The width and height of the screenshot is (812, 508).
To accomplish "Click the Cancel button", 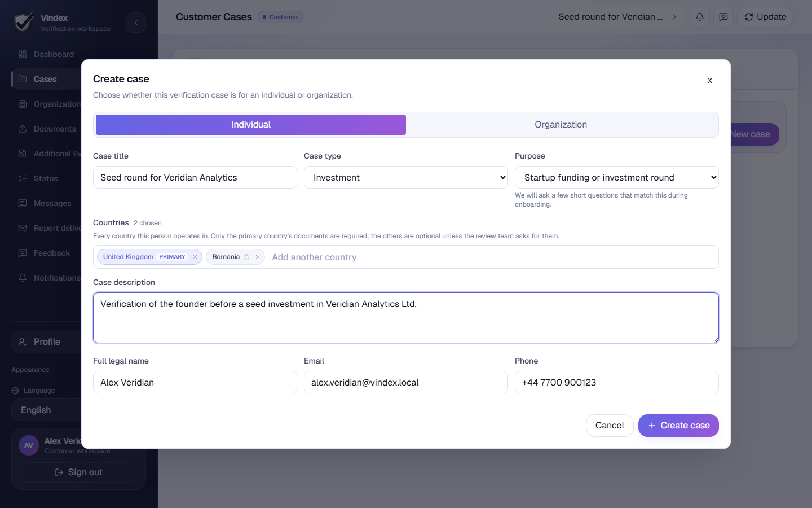I will pyautogui.click(x=610, y=426).
